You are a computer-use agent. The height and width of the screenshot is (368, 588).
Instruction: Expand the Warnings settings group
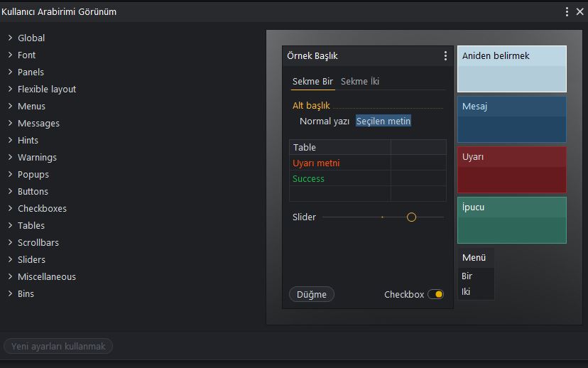(10, 158)
